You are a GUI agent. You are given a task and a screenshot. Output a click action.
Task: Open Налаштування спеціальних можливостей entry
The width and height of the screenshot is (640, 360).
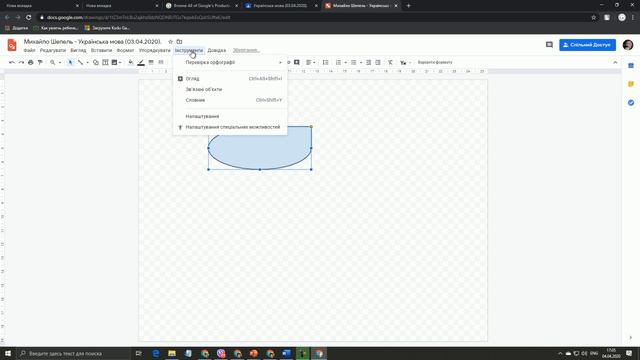click(x=230, y=127)
